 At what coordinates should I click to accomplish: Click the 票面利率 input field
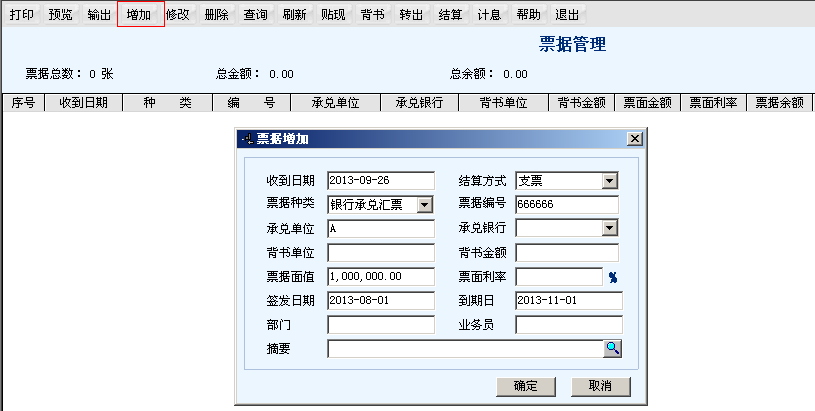(x=559, y=277)
